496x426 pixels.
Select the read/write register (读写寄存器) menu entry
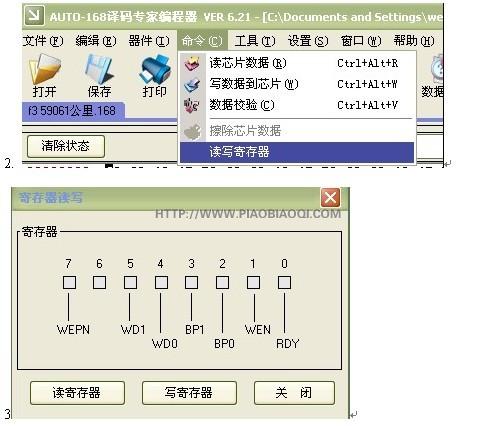[x=297, y=152]
